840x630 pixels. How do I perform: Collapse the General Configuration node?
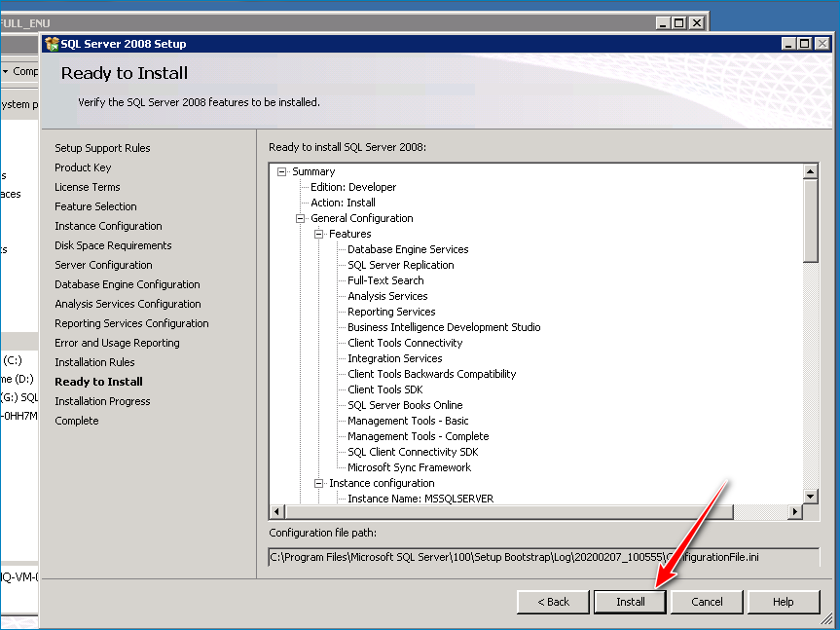301,218
